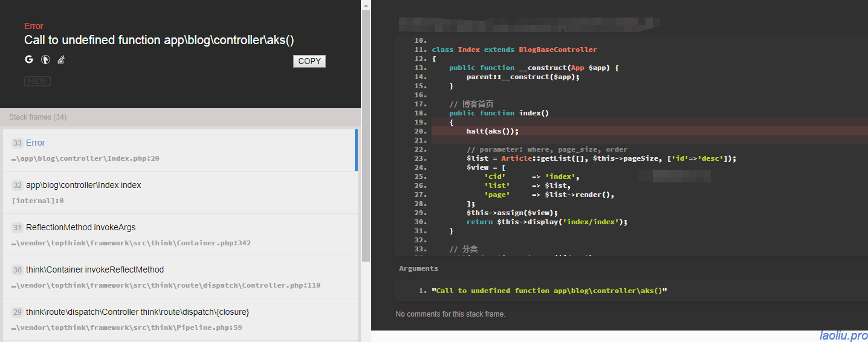Click the HIDE toggle button
Image resolution: width=868 pixels, height=342 pixels.
pos(37,81)
